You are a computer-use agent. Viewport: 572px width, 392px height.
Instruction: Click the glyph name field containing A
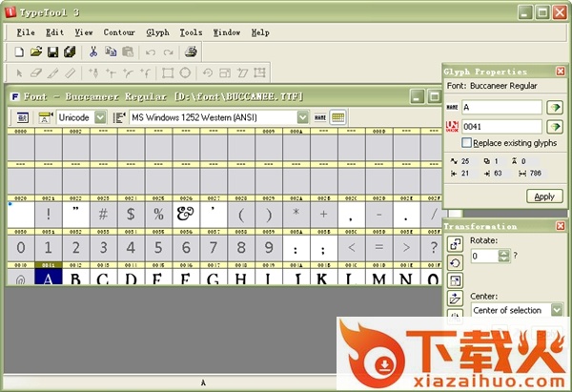(501, 108)
